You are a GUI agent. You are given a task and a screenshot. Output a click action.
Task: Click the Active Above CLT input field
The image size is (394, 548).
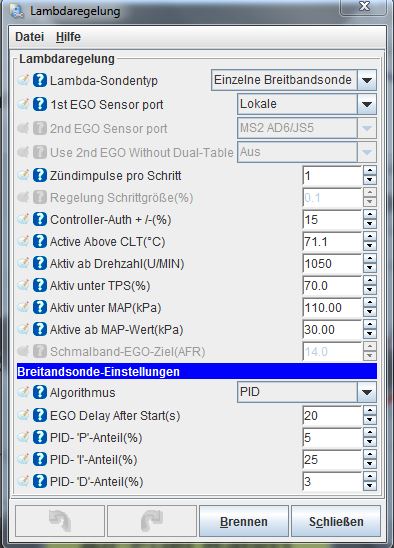(332, 241)
